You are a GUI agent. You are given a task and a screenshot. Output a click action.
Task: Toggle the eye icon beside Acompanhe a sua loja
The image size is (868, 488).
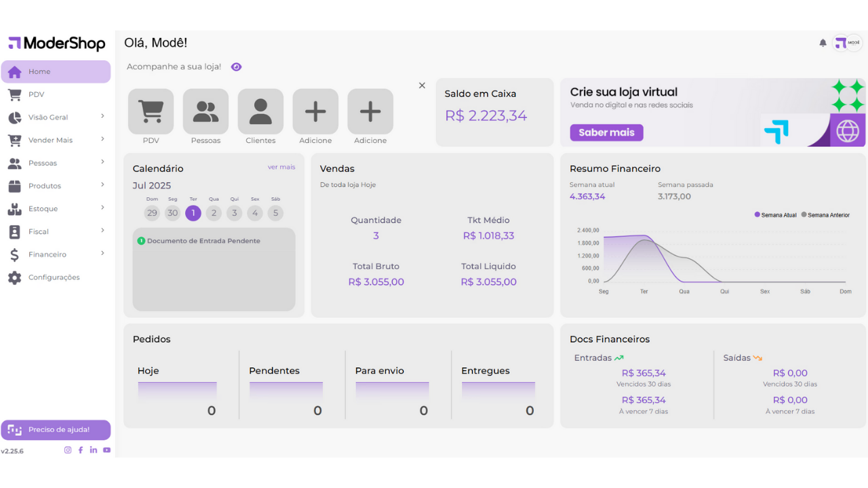tap(236, 67)
